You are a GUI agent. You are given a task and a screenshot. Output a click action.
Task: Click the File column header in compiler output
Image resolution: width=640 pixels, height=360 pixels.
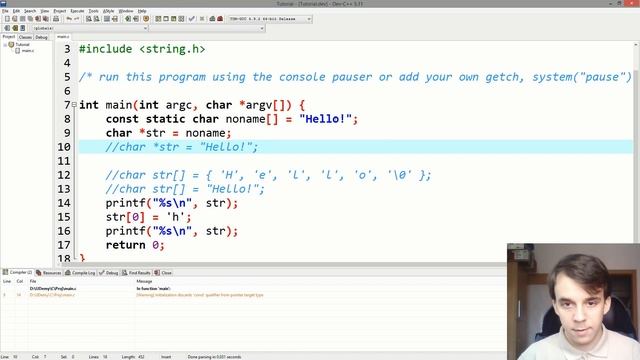click(33, 281)
